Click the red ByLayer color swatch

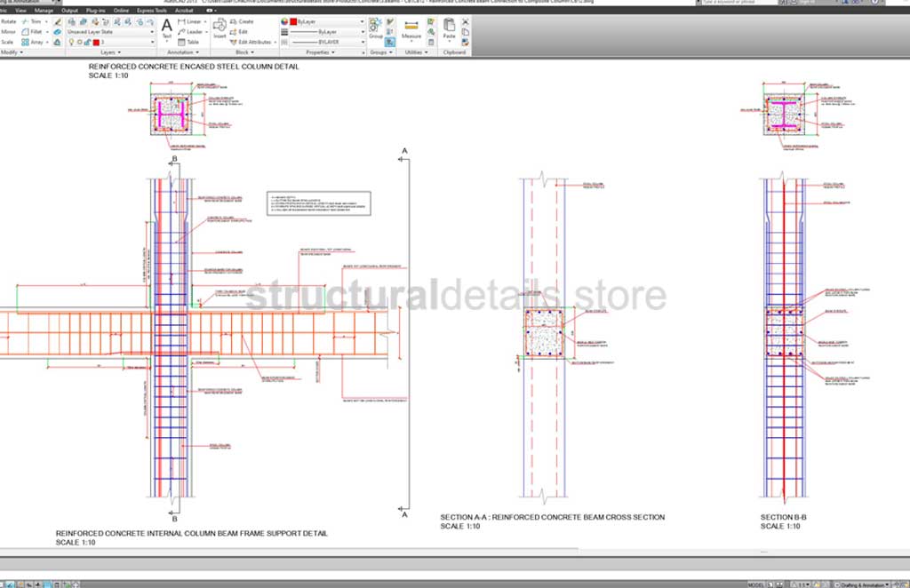pos(292,20)
